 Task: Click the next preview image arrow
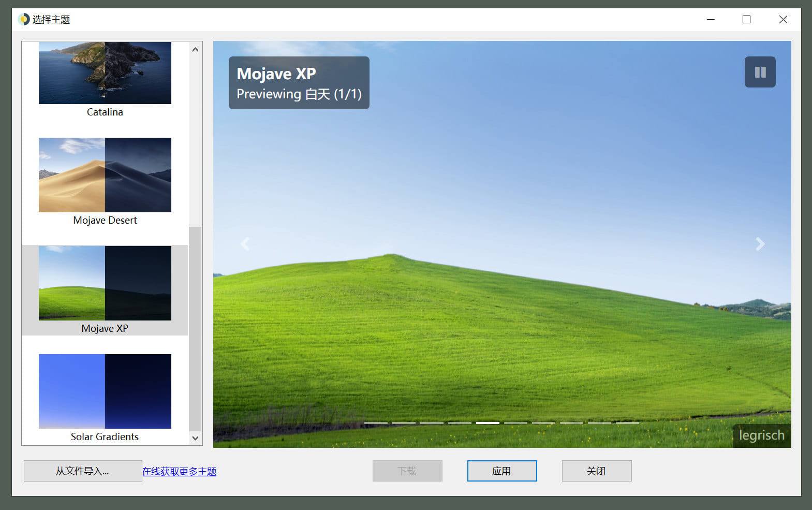point(759,244)
